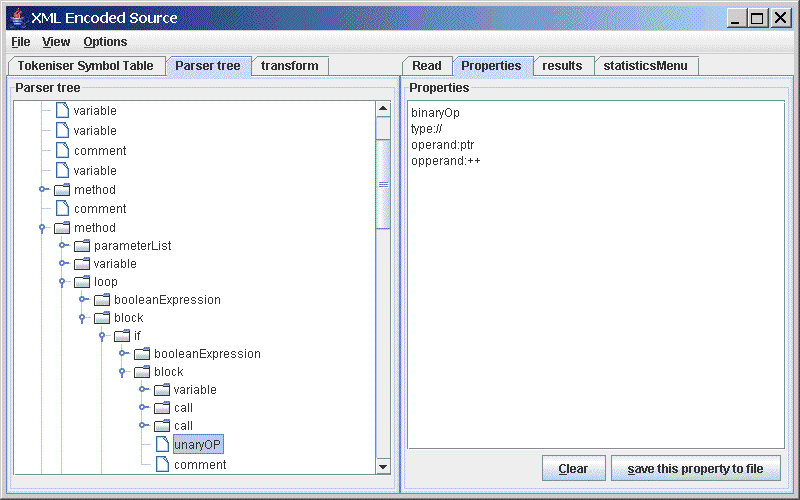Screen dimensions: 800x500
Task: Click the last comment file icon
Action: [161, 464]
